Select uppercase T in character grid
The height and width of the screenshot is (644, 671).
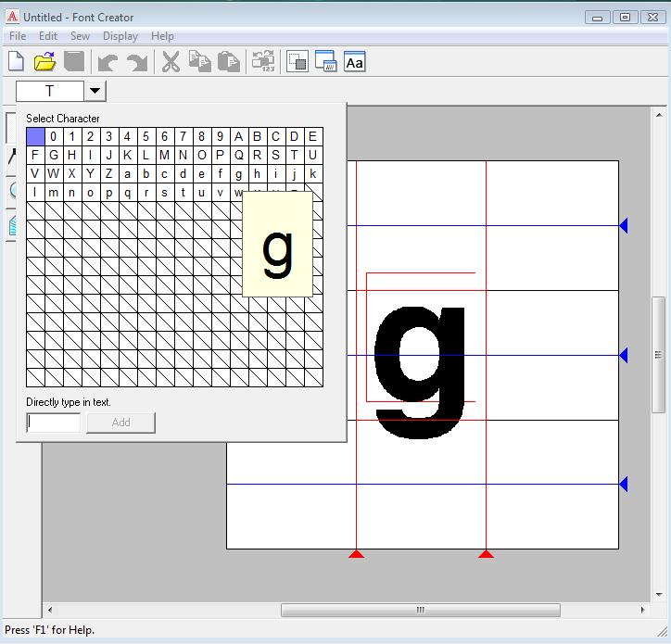(295, 155)
